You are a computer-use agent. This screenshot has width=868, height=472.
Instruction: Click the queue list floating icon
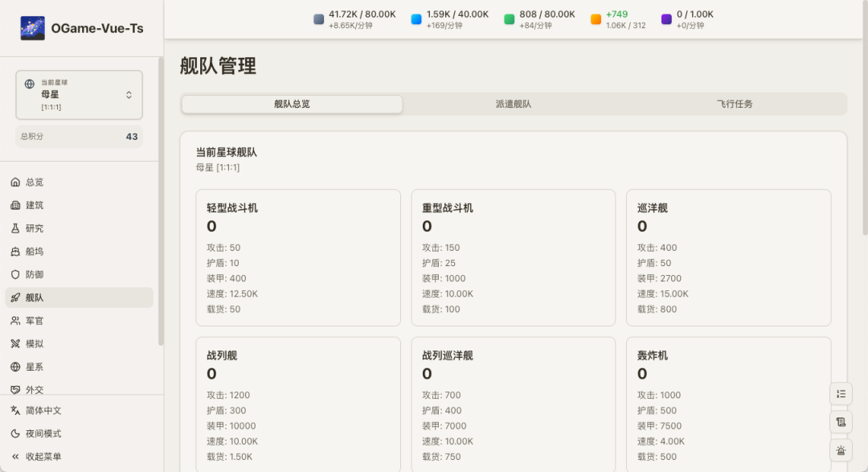point(841,393)
